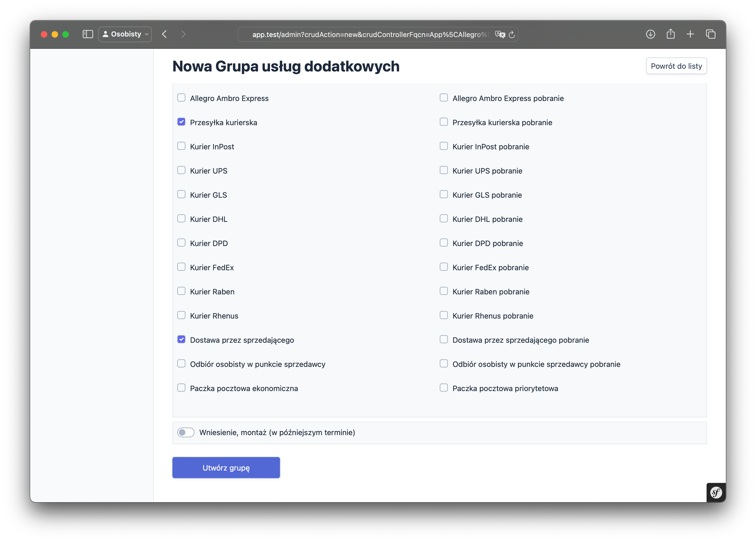Check Kurier UPS pobranie checkbox

point(444,170)
